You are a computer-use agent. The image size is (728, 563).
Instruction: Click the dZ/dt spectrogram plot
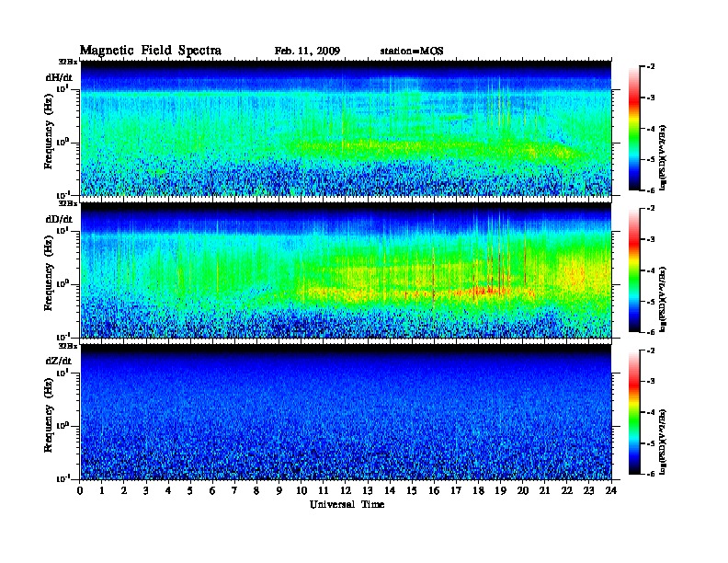346,412
